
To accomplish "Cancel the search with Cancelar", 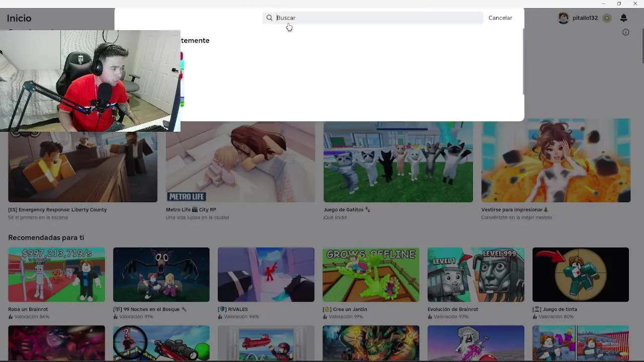I will click(500, 18).
